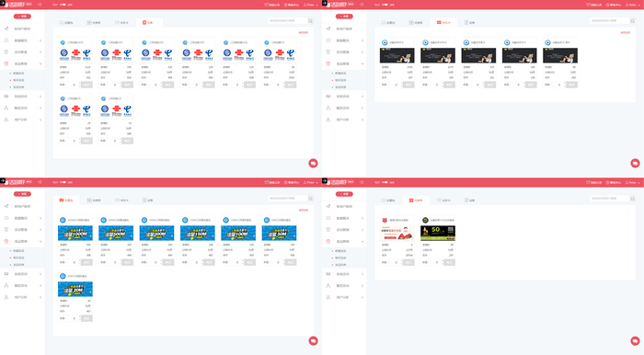
Task: Expand the second sidebar menu chevron on the blue-banner screen
Action: [x=40, y=218]
